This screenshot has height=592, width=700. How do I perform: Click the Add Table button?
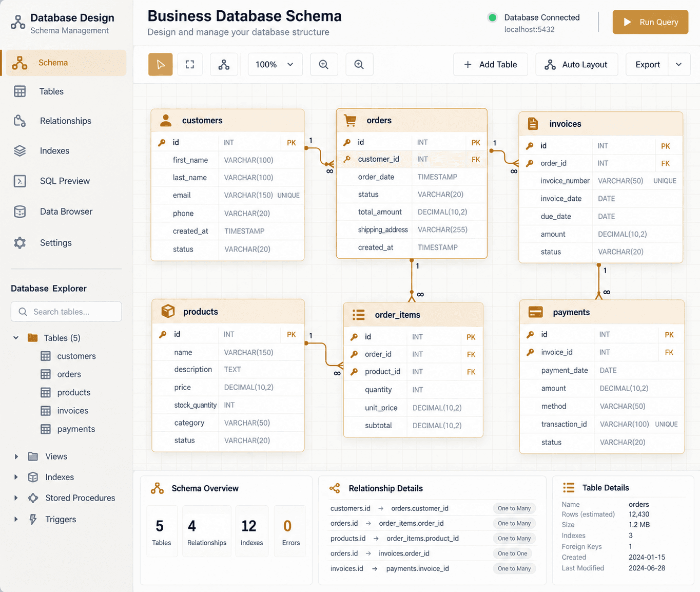[491, 65]
